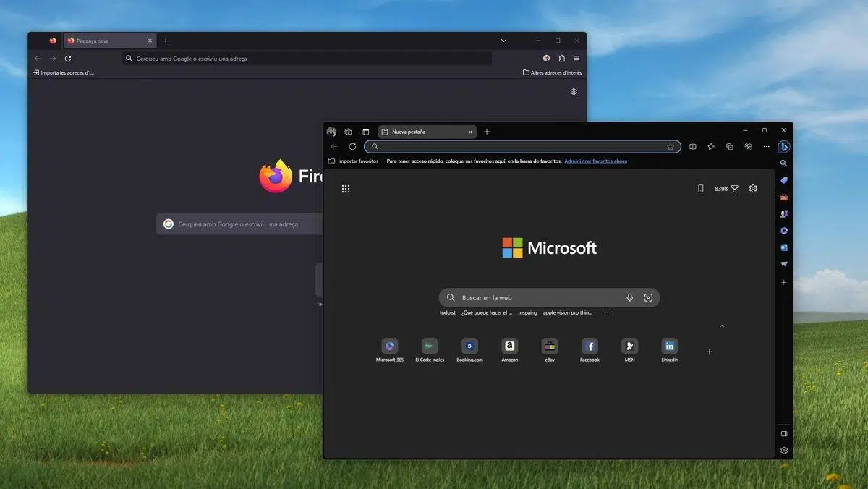Select the Pestanya nova tab in Firefox
Image resolution: width=868 pixels, height=489 pixels.
[110, 41]
